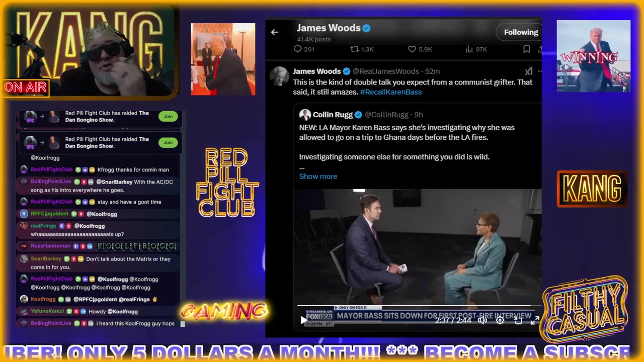Open RussHanneman username in chat

pyautogui.click(x=50, y=246)
